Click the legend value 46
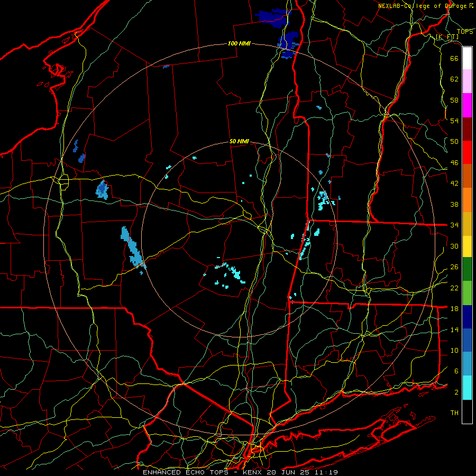Image resolution: width=476 pixels, height=476 pixels. tap(454, 163)
